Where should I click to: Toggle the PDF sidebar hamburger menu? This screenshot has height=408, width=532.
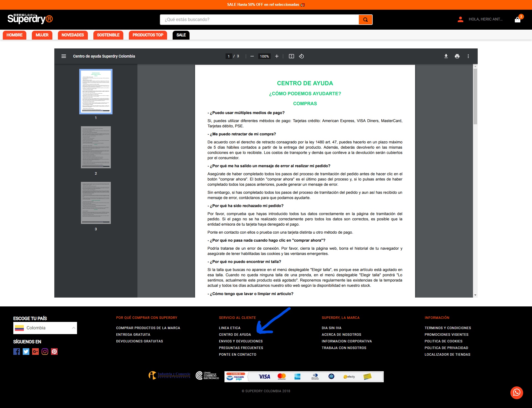(64, 56)
